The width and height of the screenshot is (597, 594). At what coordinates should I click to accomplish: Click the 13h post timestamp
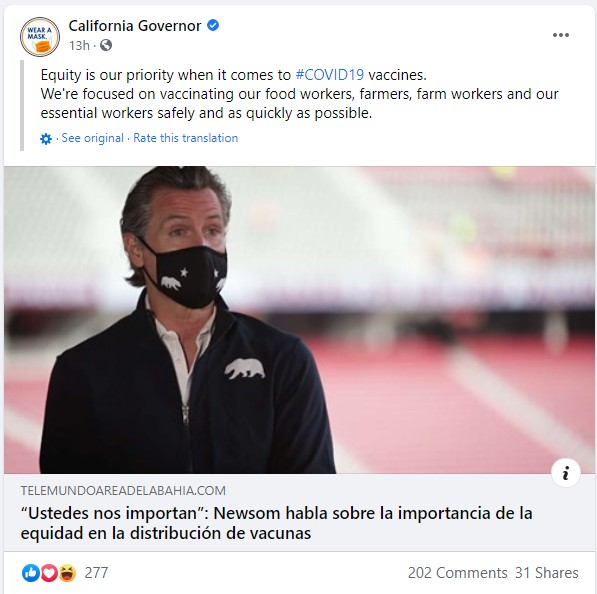click(x=79, y=45)
